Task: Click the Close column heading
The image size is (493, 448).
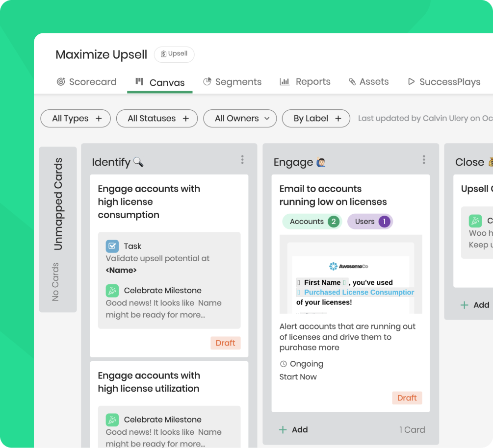Action: [x=469, y=162]
